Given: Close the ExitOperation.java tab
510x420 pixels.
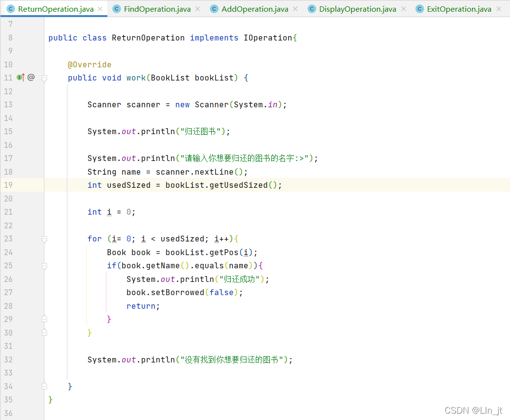Looking at the screenshot, I should point(499,9).
